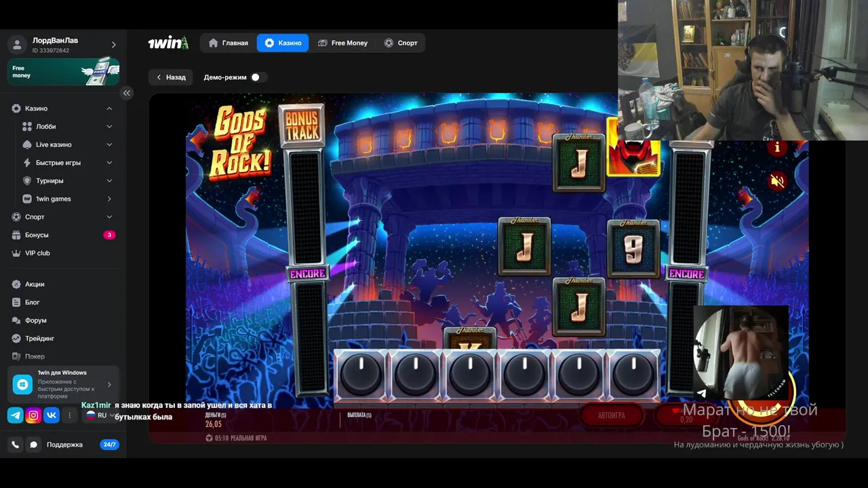The height and width of the screenshot is (488, 868).
Task: Click the 1win games icon
Action: pyautogui.click(x=28, y=199)
